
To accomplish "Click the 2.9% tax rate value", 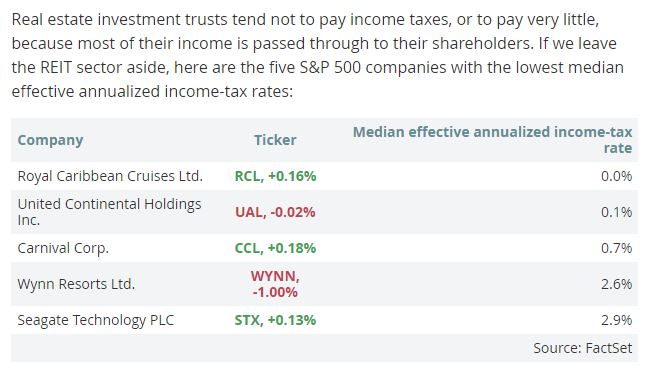I will 616,320.
